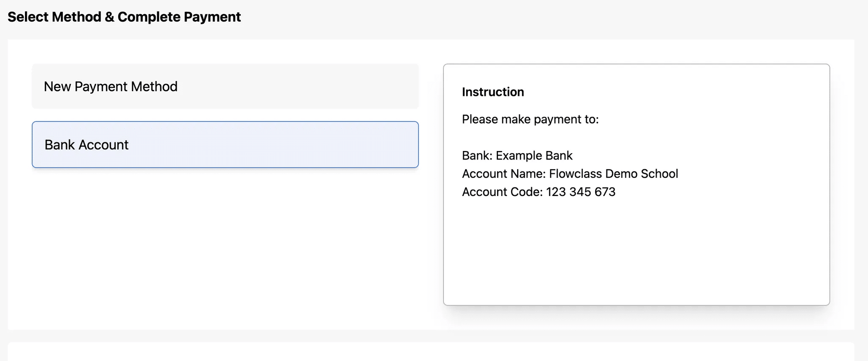The width and height of the screenshot is (868, 361).
Task: Click the New Payment Method label text
Action: coord(111,87)
